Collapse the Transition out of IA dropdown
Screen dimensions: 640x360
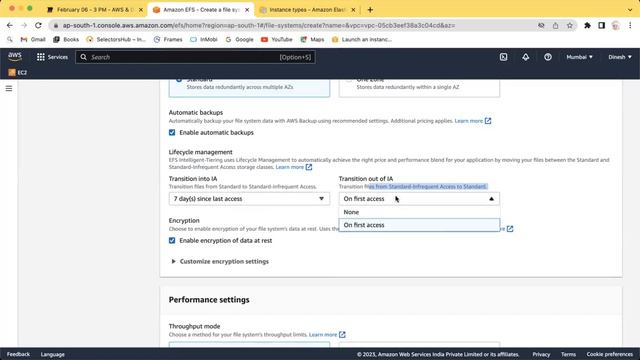point(419,199)
